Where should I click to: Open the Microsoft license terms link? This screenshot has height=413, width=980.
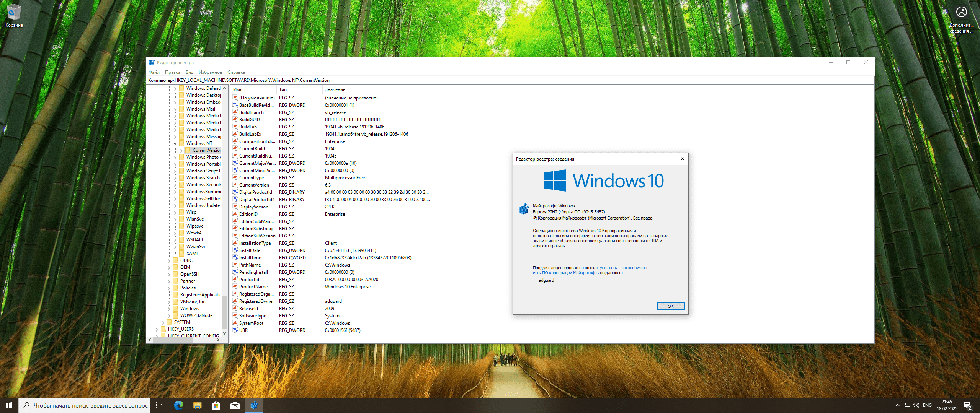pyautogui.click(x=623, y=268)
